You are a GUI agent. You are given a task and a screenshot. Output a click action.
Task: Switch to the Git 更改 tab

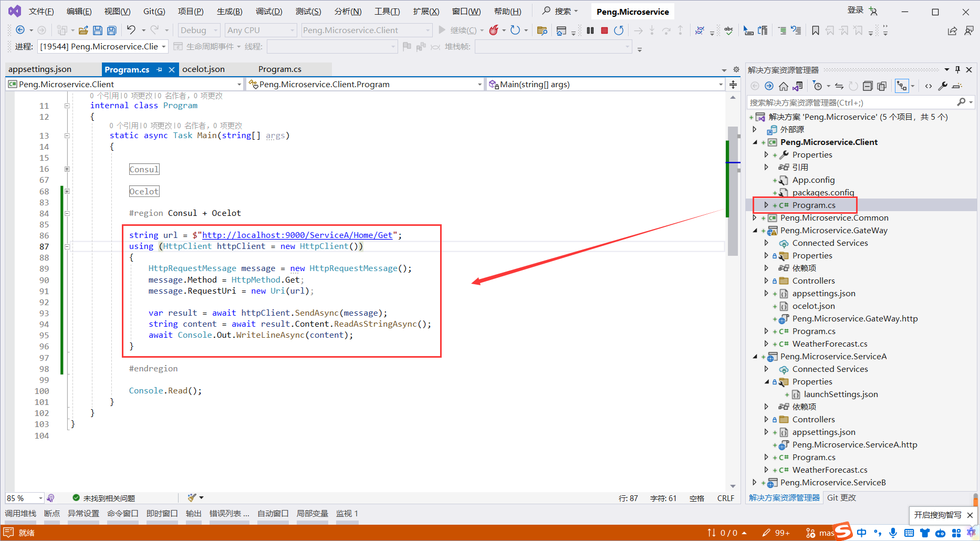pos(841,498)
